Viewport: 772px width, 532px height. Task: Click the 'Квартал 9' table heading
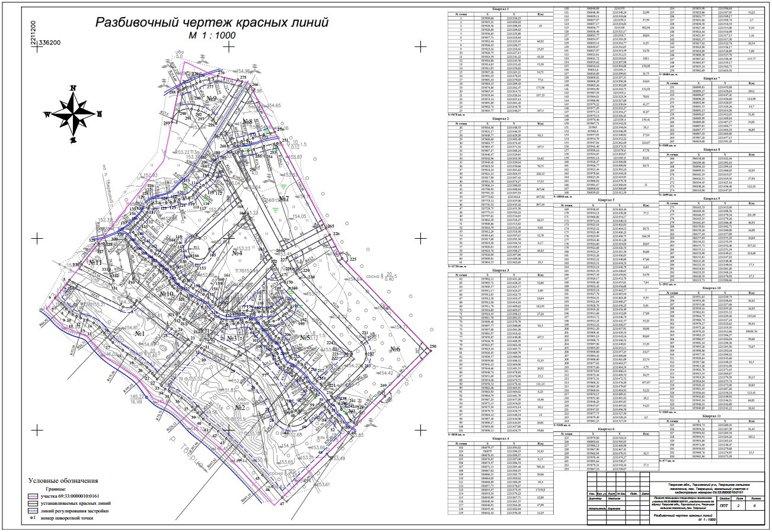pyautogui.click(x=711, y=198)
